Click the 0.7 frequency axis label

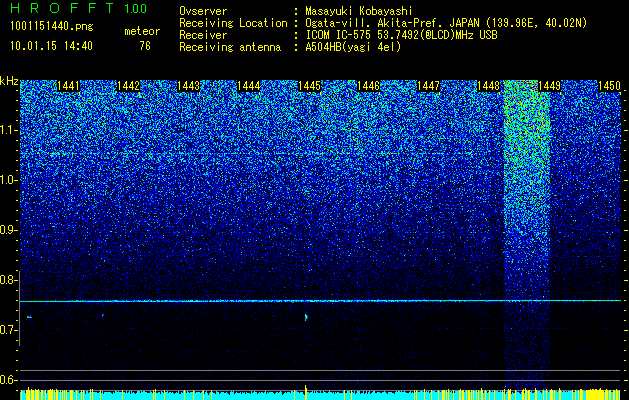[8, 330]
